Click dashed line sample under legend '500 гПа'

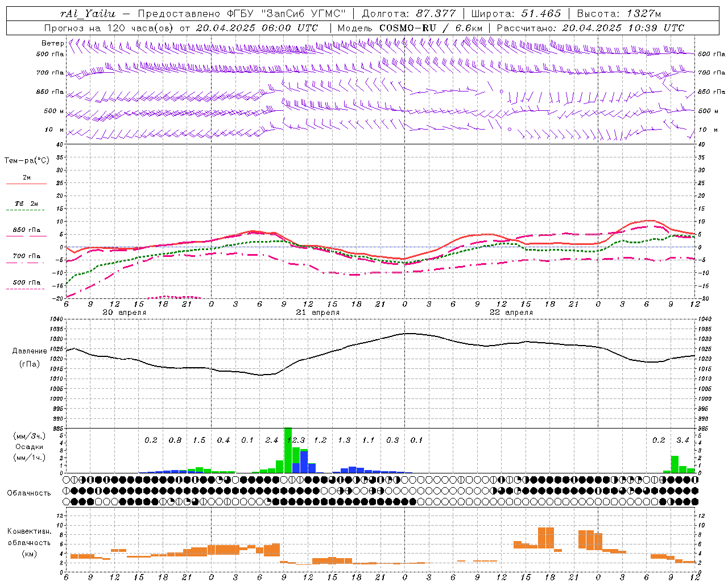coord(26,289)
